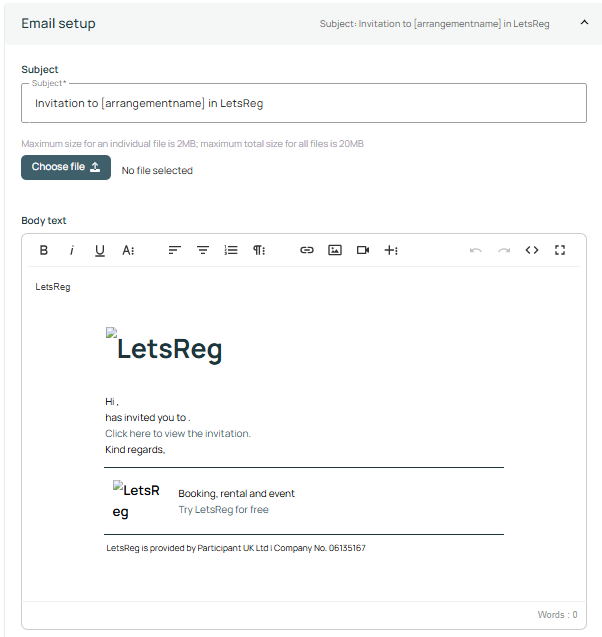Toggle italic text formatting
602x637 pixels.
(x=71, y=250)
